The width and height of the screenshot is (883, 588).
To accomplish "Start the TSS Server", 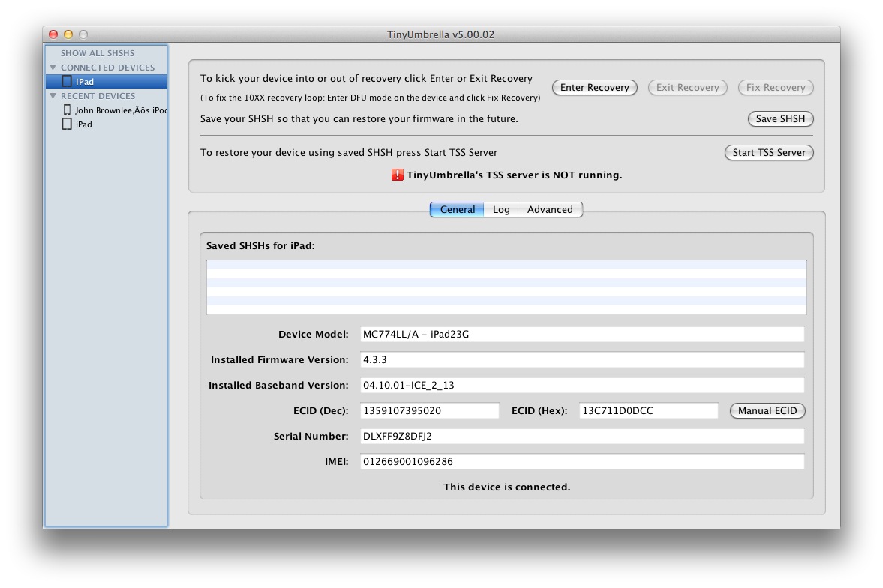I will pos(769,152).
